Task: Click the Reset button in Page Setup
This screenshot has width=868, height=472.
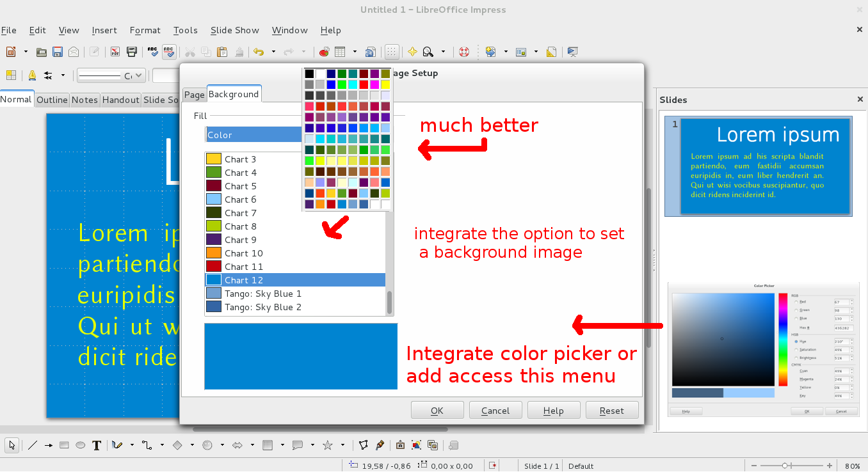Action: 611,411
